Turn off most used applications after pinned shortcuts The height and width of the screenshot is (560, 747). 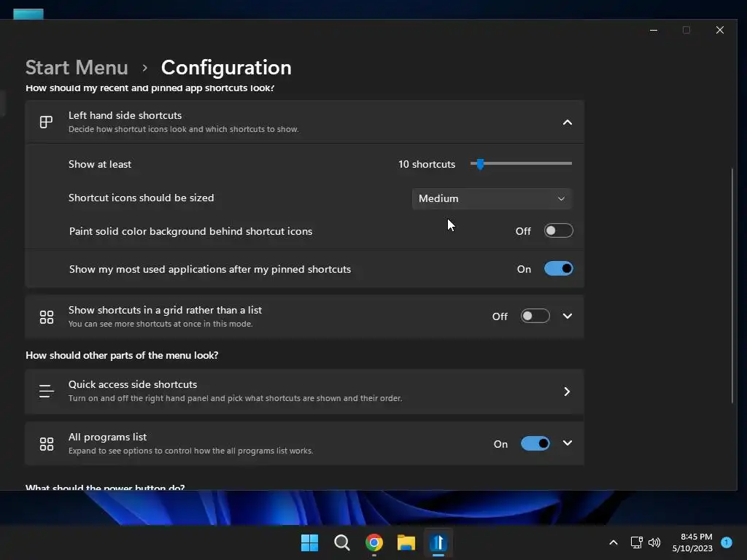pyautogui.click(x=558, y=269)
